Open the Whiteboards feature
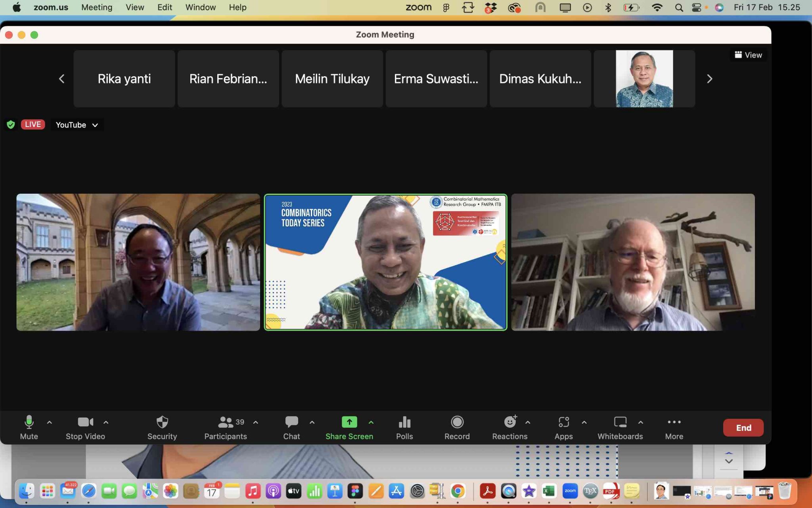 (x=620, y=427)
